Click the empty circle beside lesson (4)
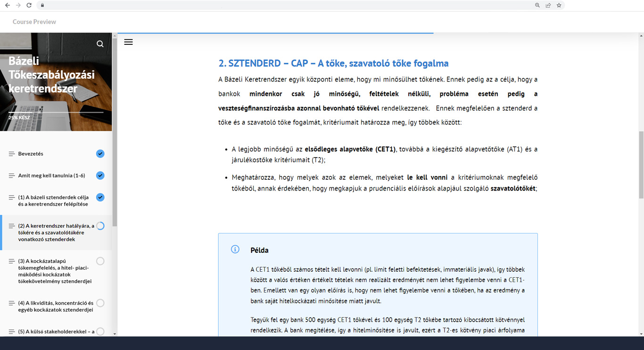Viewport: 644px width, 350px height. click(x=100, y=303)
